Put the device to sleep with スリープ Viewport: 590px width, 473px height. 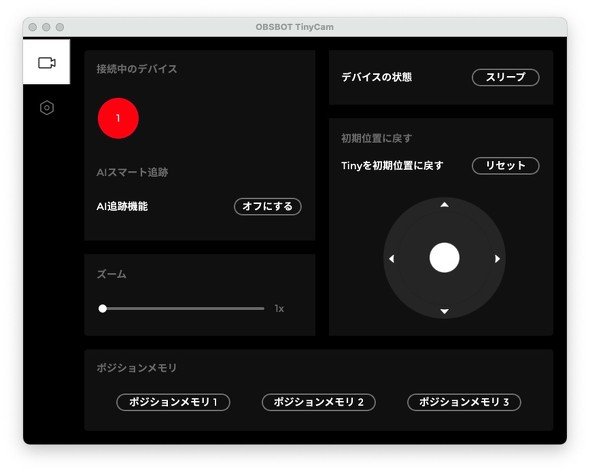click(x=505, y=78)
